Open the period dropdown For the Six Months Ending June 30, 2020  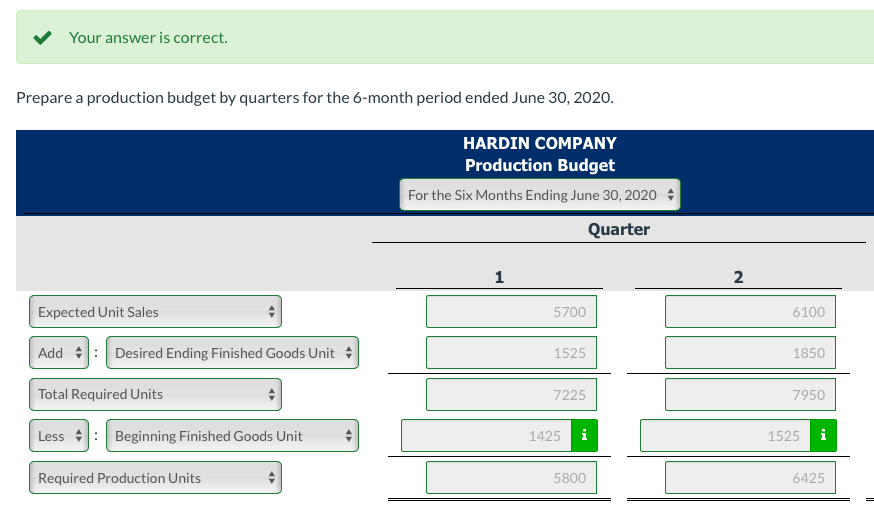(x=540, y=195)
